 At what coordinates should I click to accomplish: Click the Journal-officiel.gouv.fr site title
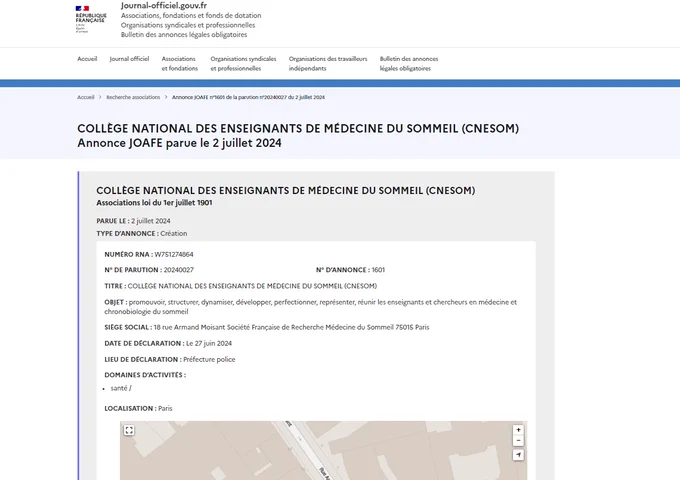pyautogui.click(x=164, y=6)
